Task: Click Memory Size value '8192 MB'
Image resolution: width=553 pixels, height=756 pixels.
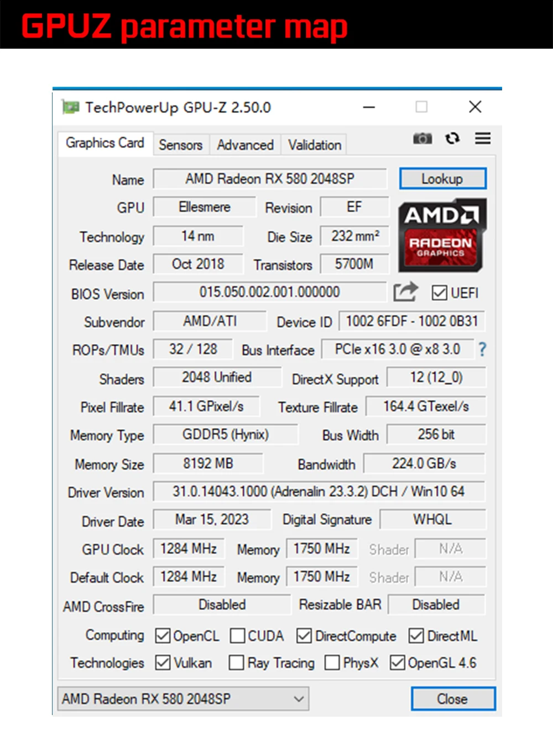Action: [x=208, y=463]
